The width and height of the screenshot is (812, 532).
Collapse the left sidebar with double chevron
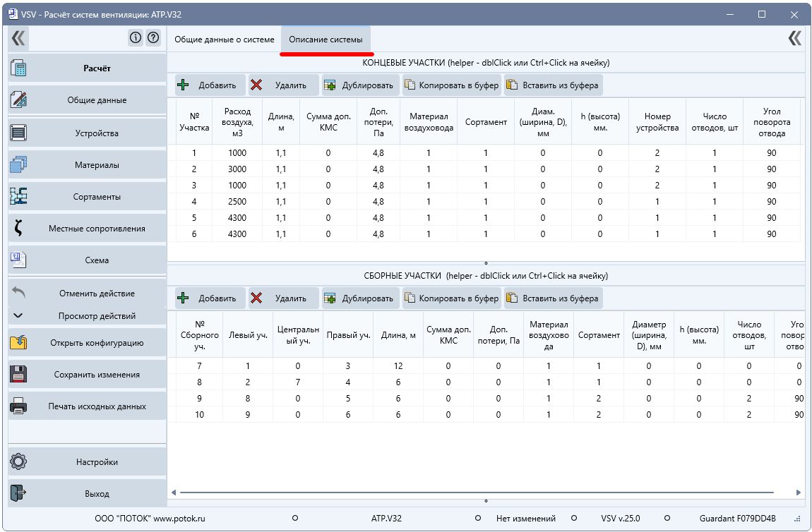18,38
